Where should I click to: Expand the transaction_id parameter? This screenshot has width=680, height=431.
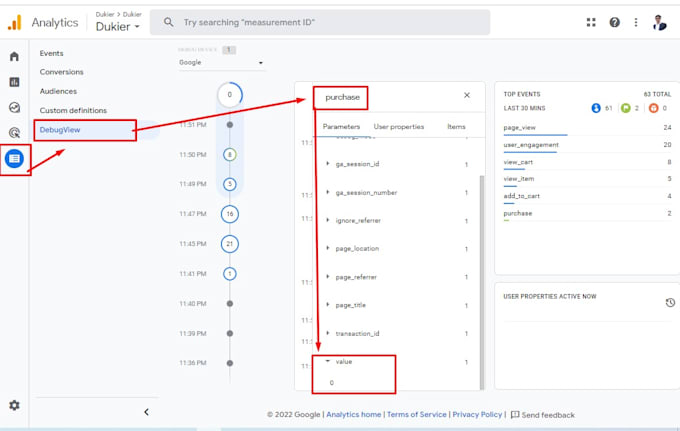(x=328, y=333)
